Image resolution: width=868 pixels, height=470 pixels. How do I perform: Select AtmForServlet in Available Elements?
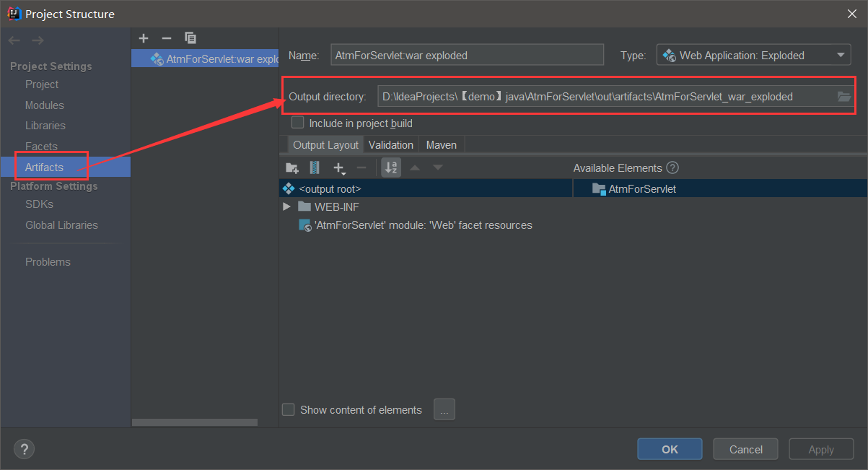(x=719, y=188)
